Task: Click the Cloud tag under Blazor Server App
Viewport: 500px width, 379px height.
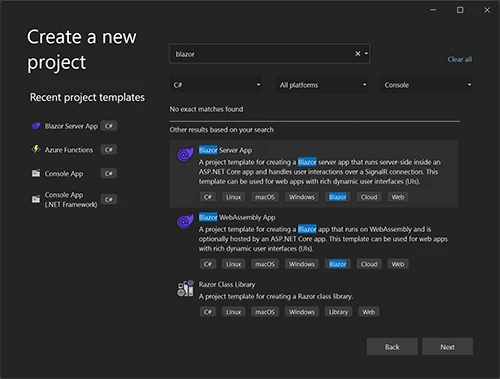Action: coord(369,197)
